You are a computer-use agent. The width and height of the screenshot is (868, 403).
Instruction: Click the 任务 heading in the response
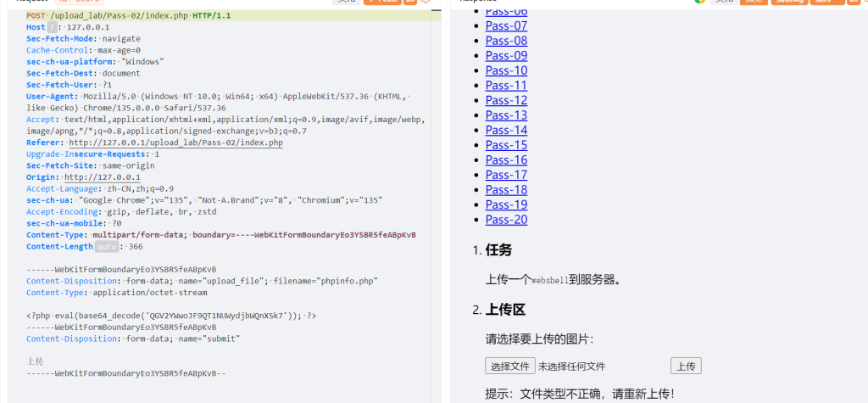[498, 250]
